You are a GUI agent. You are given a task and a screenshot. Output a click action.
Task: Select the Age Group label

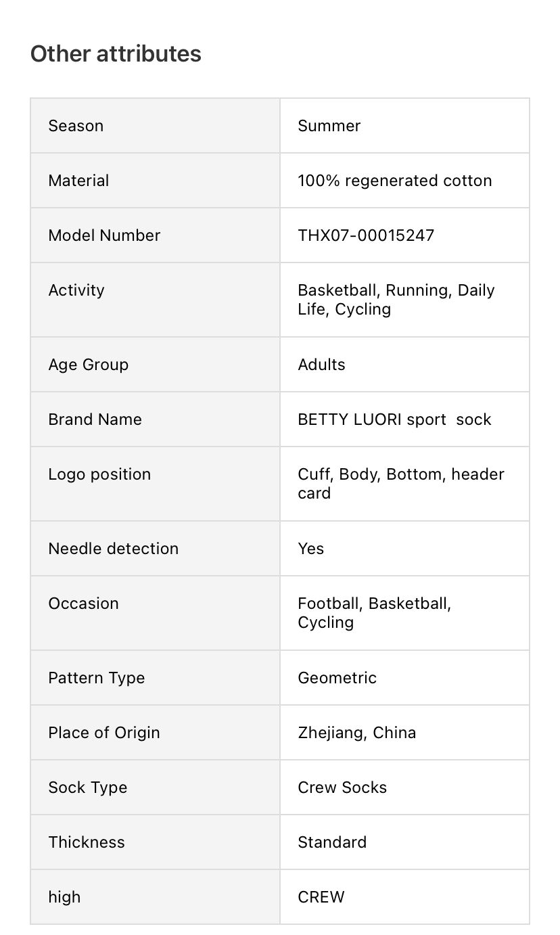click(88, 365)
